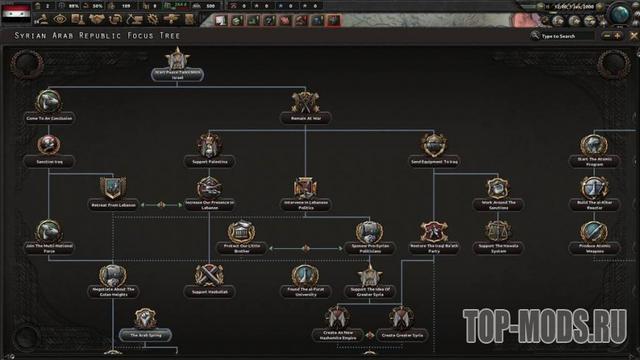Select the Remain At War focus icon
640x360 pixels.
coord(305,102)
